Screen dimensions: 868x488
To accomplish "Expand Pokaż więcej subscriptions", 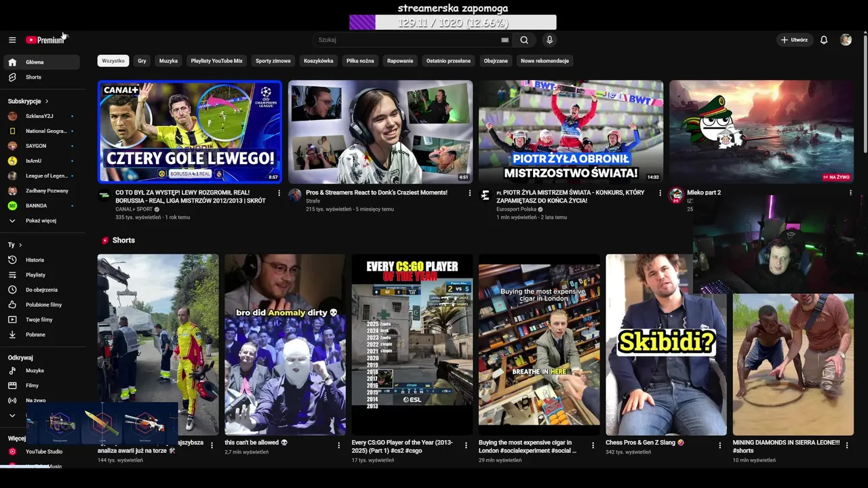I will point(41,221).
